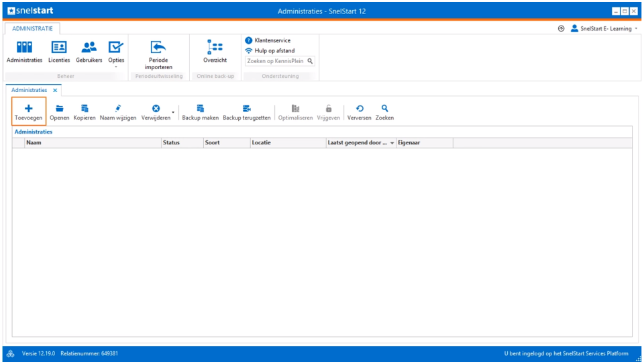Close the Administraties tab
The width and height of the screenshot is (644, 364).
55,90
